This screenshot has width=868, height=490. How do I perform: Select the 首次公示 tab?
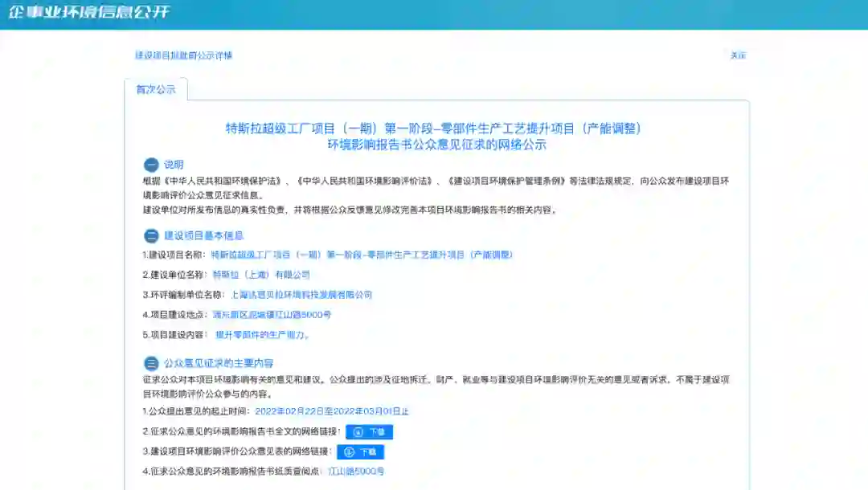pos(156,89)
